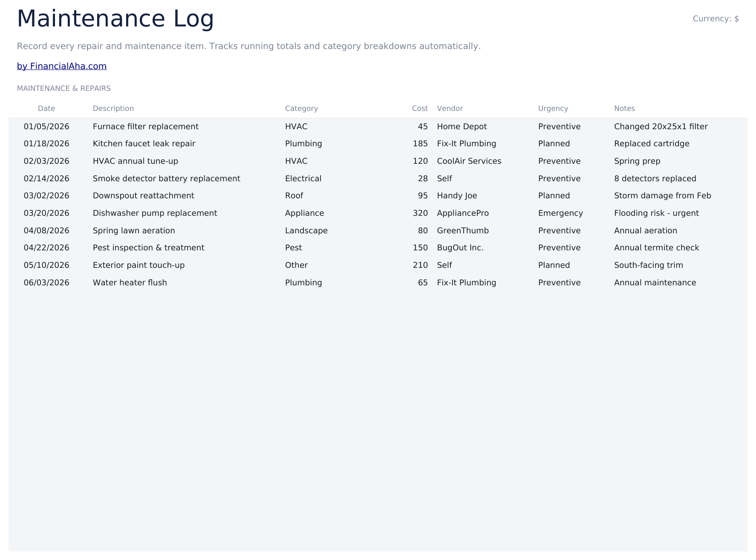
Task: Select Pest inspection & treatment description
Action: [x=149, y=248]
